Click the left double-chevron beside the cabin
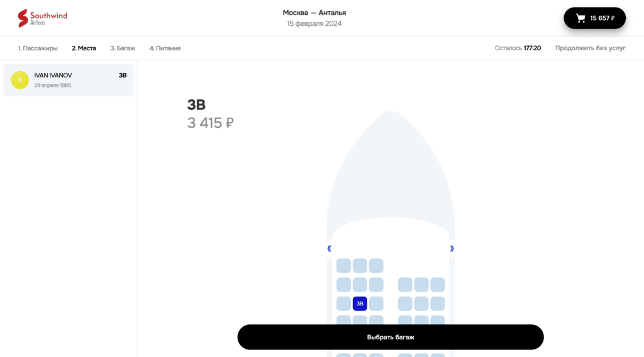The image size is (644, 357). (x=329, y=248)
